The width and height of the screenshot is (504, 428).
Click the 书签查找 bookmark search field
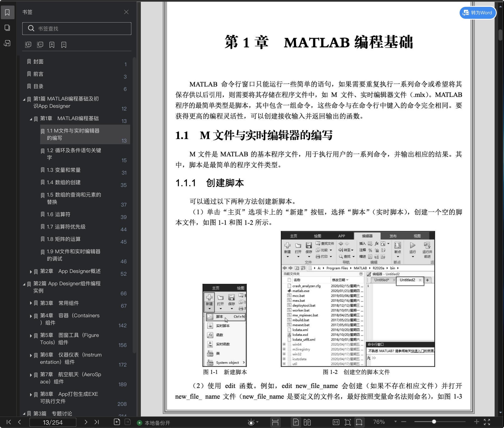tap(77, 29)
